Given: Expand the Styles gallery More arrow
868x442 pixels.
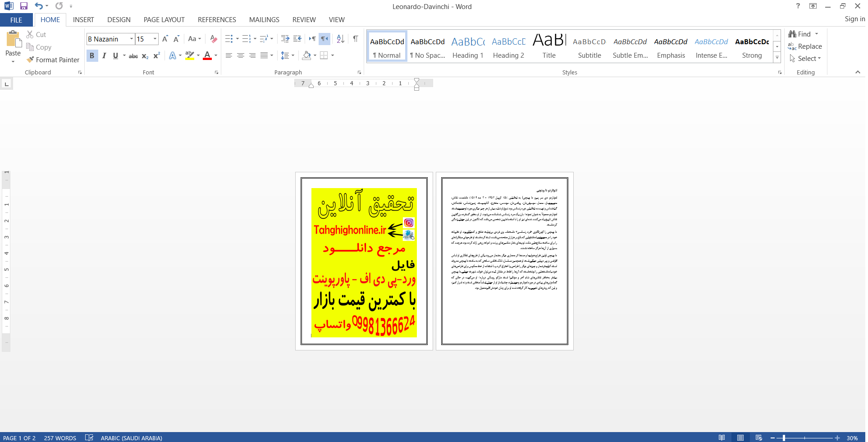Looking at the screenshot, I should pyautogui.click(x=777, y=58).
